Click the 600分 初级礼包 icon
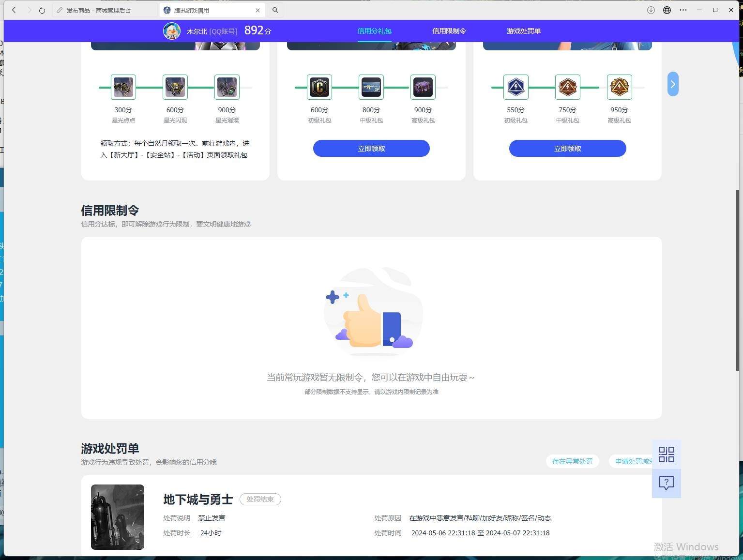This screenshot has height=560, width=743. (319, 87)
